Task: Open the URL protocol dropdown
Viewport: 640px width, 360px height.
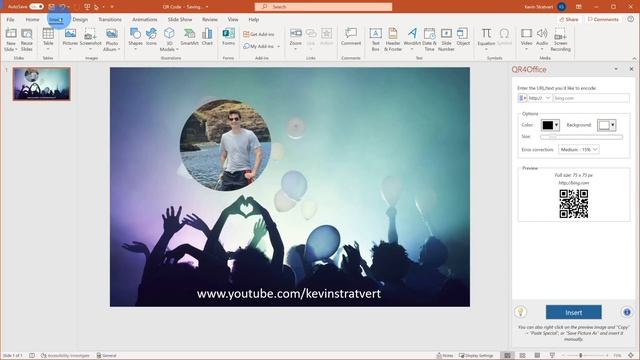Action: [540, 98]
